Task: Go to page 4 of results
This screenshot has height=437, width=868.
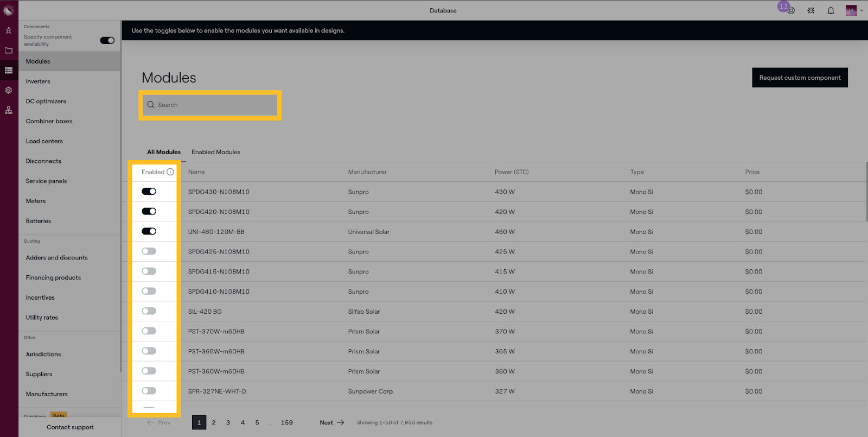Action: point(242,422)
